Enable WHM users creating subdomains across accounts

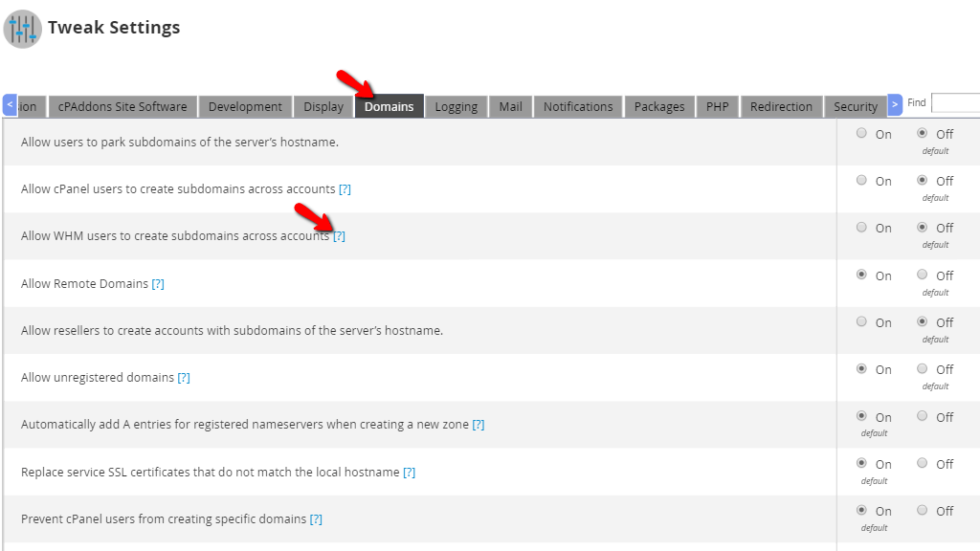[861, 228]
